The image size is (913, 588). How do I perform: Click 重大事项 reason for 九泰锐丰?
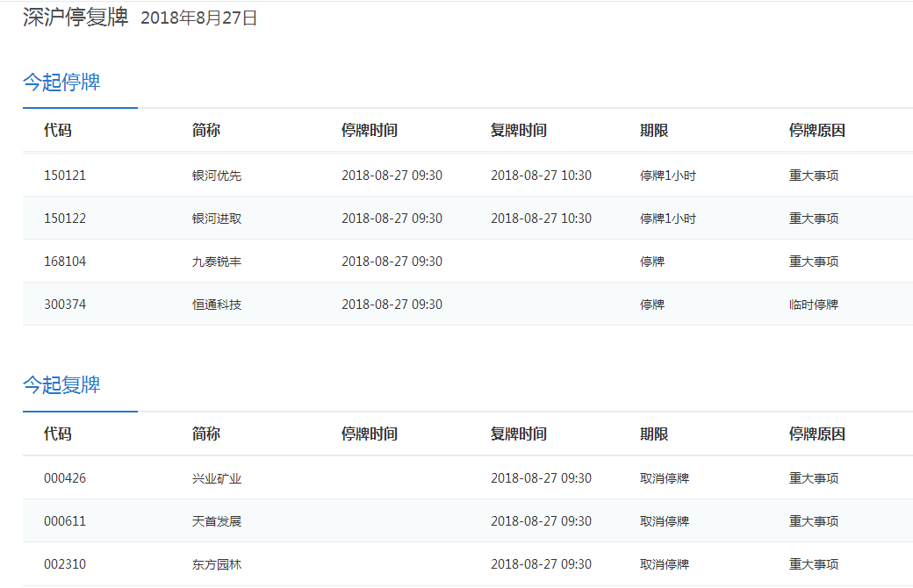(814, 262)
